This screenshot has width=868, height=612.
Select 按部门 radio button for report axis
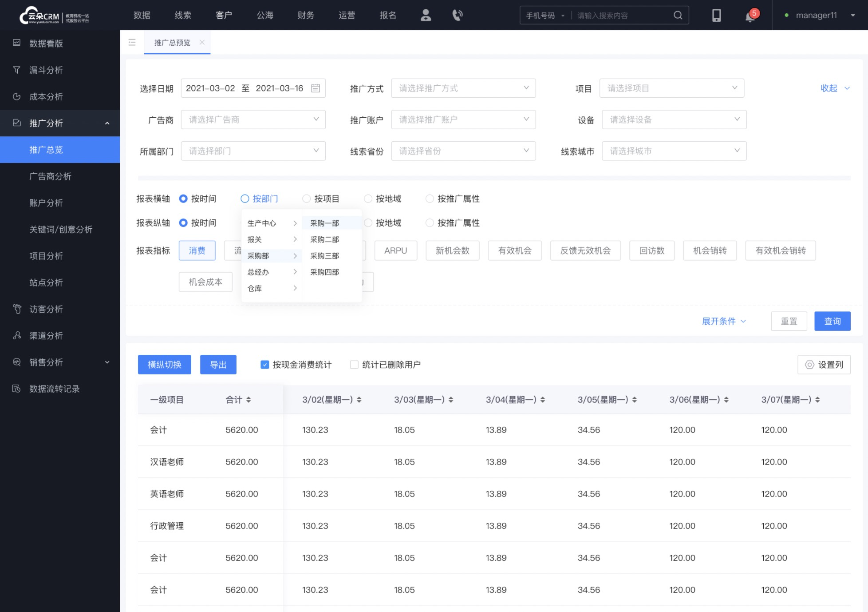click(x=245, y=199)
